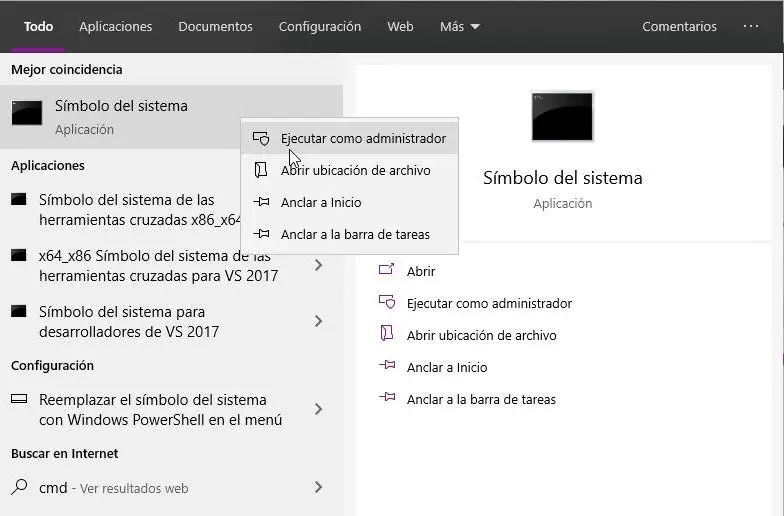Click the pin icon beside right panel Anclar a Inicio
The height and width of the screenshot is (516, 784).
[388, 366]
